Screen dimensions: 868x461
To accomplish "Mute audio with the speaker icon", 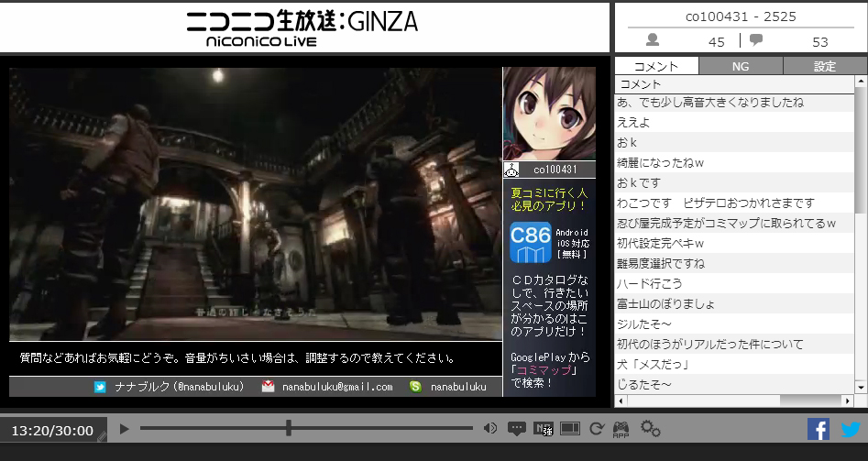I will 489,428.
